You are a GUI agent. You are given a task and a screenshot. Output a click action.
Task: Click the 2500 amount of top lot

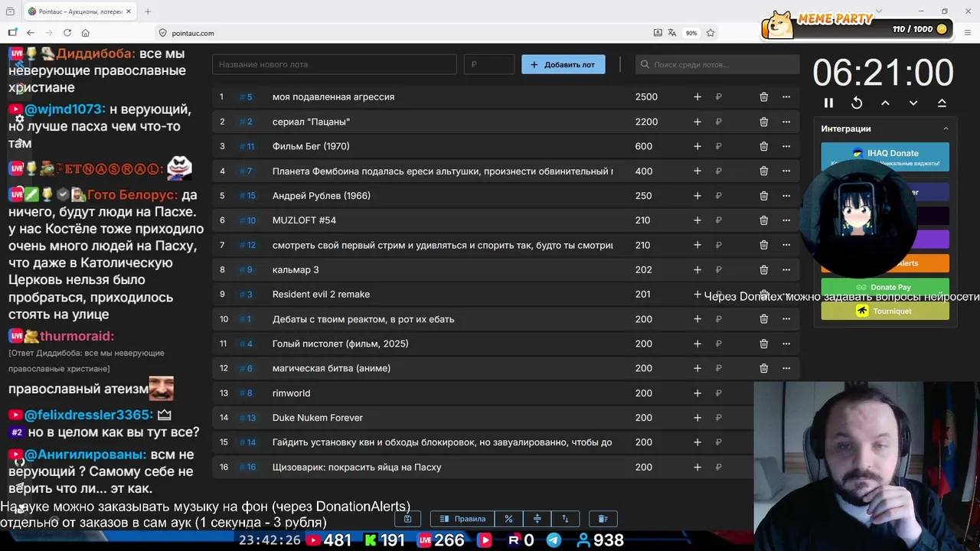pyautogui.click(x=646, y=97)
